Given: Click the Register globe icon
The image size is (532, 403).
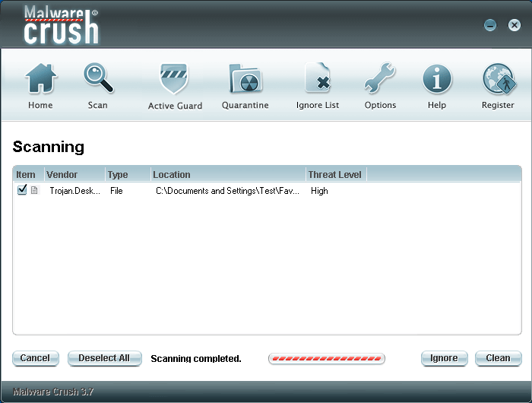Looking at the screenshot, I should click(498, 79).
